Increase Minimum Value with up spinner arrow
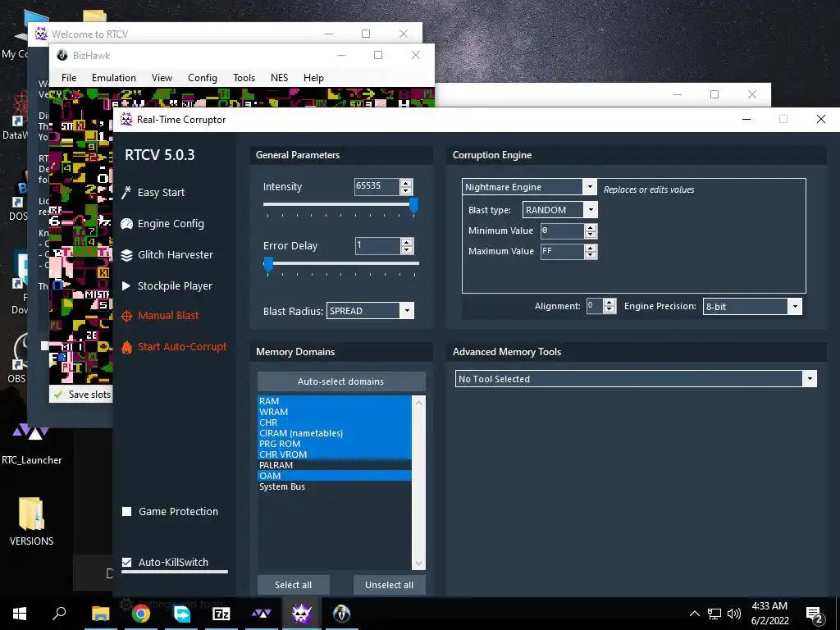This screenshot has height=630, width=840. click(591, 227)
